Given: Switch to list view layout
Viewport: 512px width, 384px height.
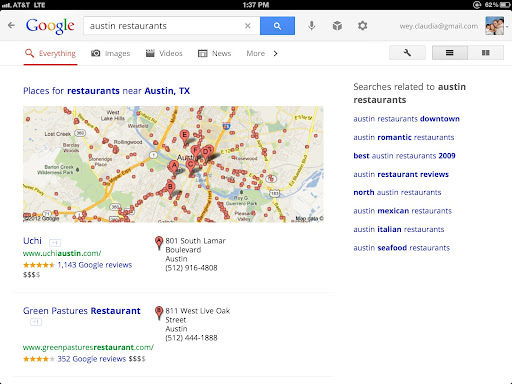Looking at the screenshot, I should pos(450,53).
